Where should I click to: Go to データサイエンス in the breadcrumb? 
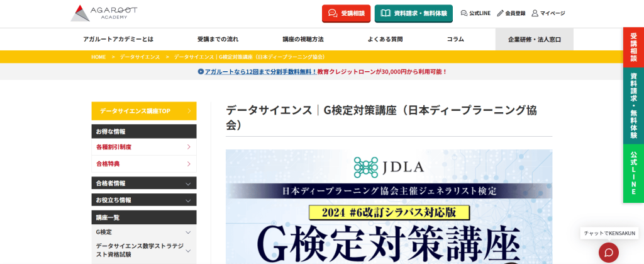140,57
